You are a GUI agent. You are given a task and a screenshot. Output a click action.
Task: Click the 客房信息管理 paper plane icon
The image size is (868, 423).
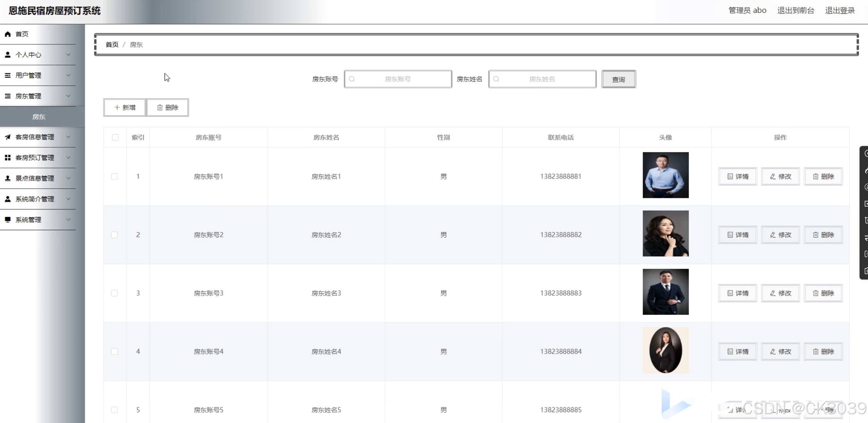coord(8,137)
